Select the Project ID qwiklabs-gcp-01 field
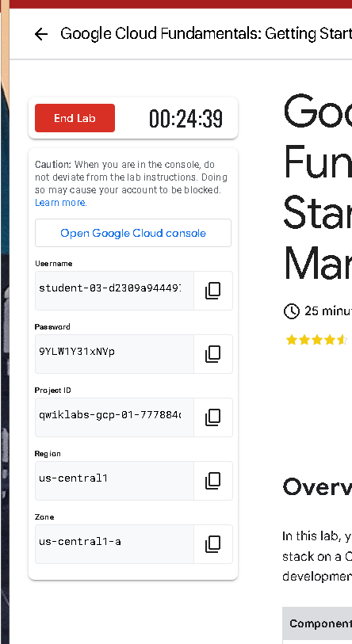Screen dimensions: 352x644 pyautogui.click(x=114, y=417)
